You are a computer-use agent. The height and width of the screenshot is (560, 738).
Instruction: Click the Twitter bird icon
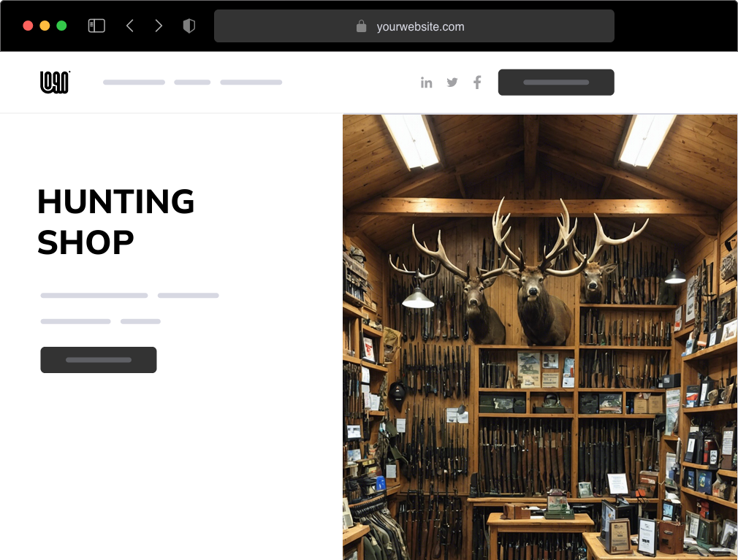point(452,82)
